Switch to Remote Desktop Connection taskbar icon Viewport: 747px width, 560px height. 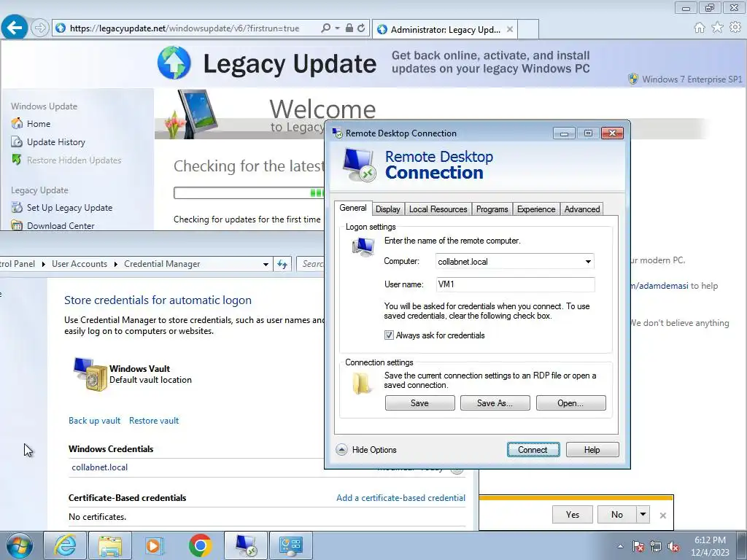[246, 545]
